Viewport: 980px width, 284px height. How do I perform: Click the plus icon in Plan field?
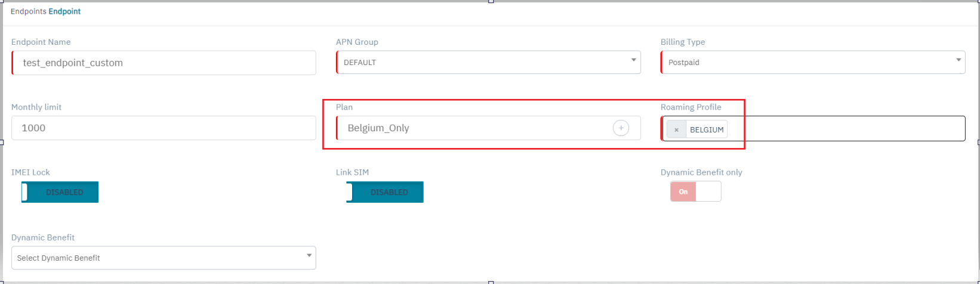621,128
